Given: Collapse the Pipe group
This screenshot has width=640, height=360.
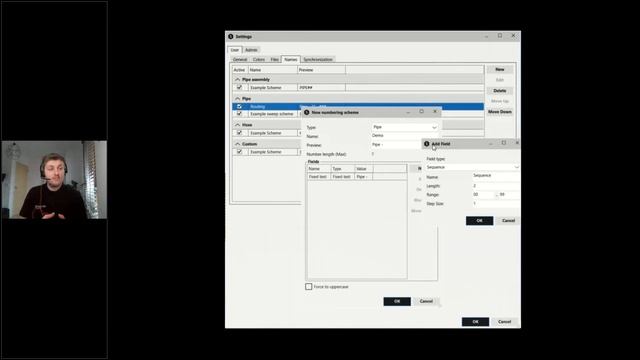Looking at the screenshot, I should click(x=238, y=99).
